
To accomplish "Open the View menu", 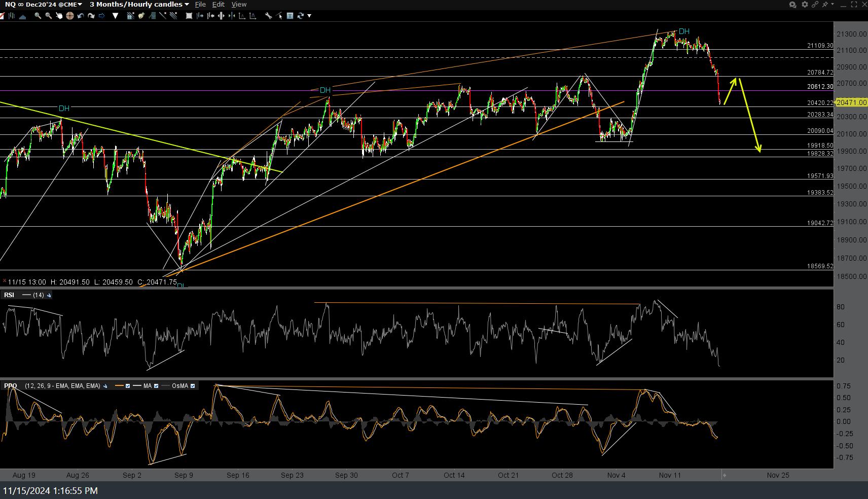I will [x=239, y=5].
